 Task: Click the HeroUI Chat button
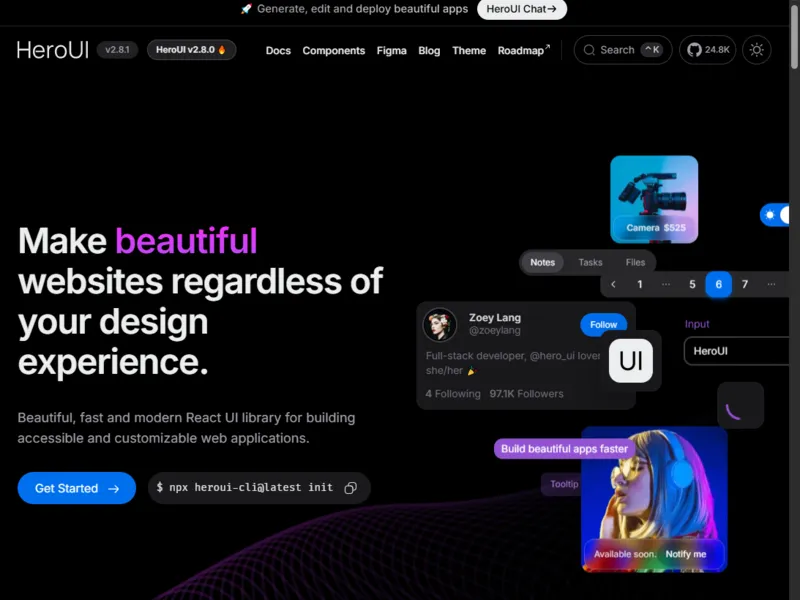[521, 9]
